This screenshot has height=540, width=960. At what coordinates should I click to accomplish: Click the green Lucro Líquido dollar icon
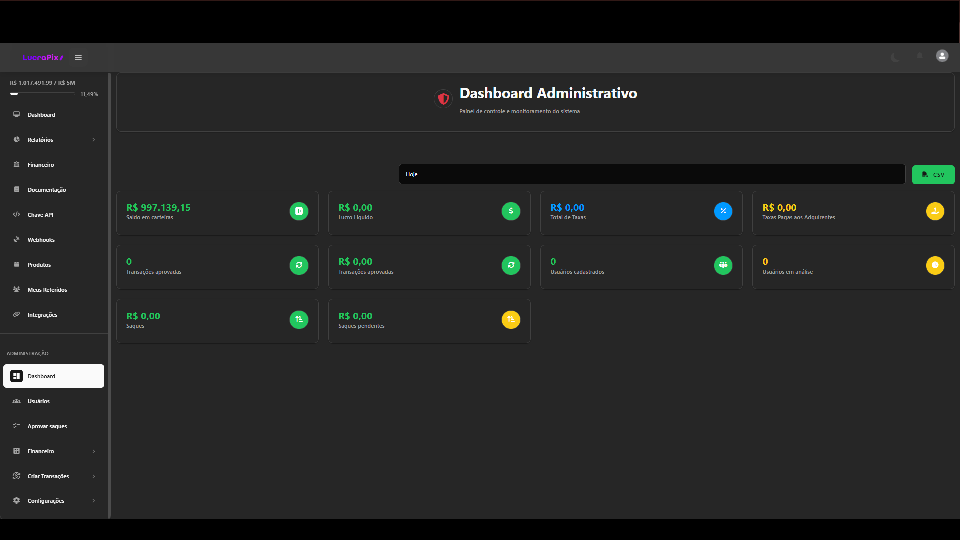coord(510,211)
